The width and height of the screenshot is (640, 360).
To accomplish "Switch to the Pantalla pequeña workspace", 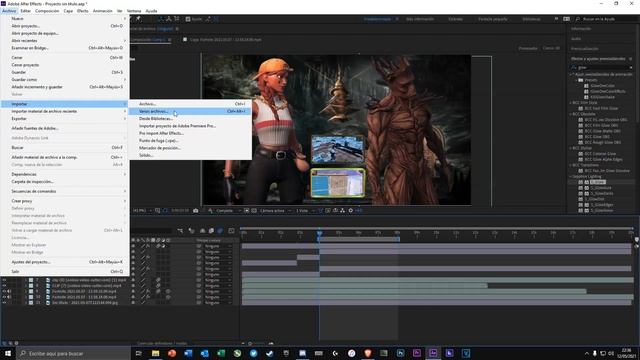I will 493,19.
